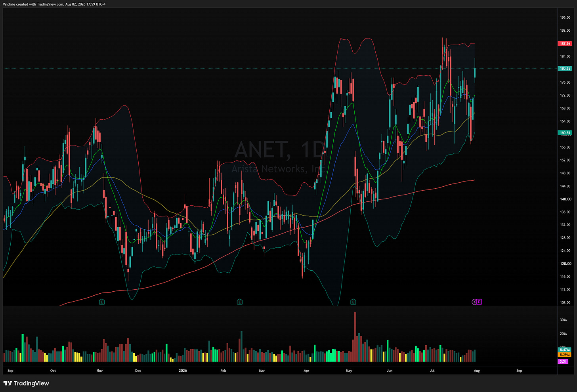Select the 2026 year label on the time axis
This screenshot has height=392, width=577.
click(183, 371)
